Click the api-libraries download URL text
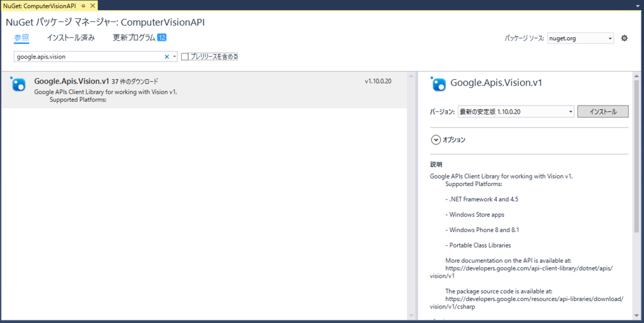The image size is (644, 323). (x=526, y=302)
